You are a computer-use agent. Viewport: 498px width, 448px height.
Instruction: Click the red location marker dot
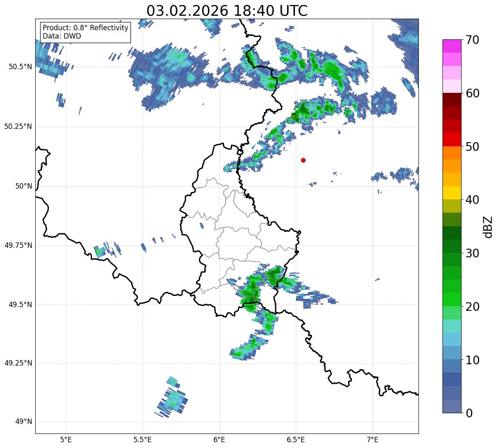coord(303,160)
